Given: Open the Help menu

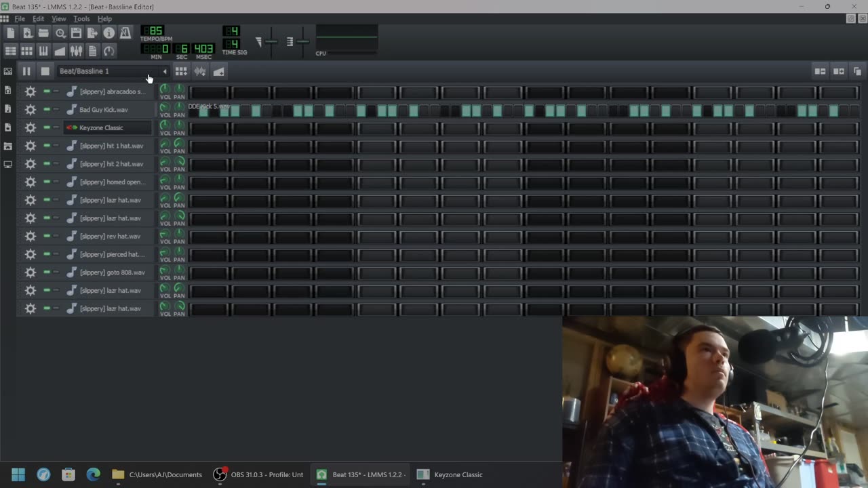Looking at the screenshot, I should pyautogui.click(x=104, y=19).
